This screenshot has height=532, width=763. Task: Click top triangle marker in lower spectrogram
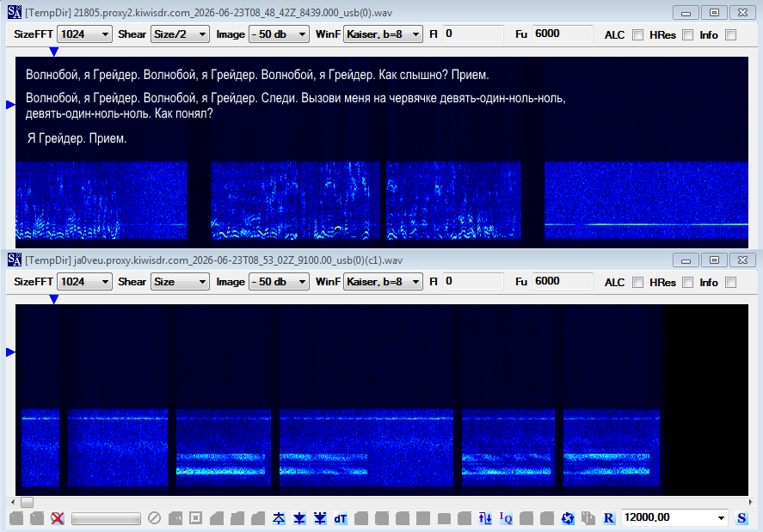pos(54,299)
